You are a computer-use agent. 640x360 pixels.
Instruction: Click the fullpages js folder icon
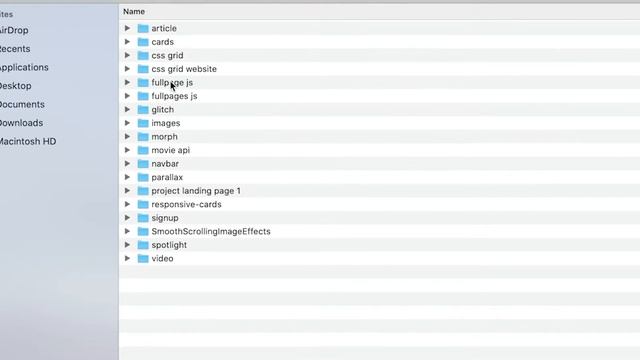click(x=143, y=96)
